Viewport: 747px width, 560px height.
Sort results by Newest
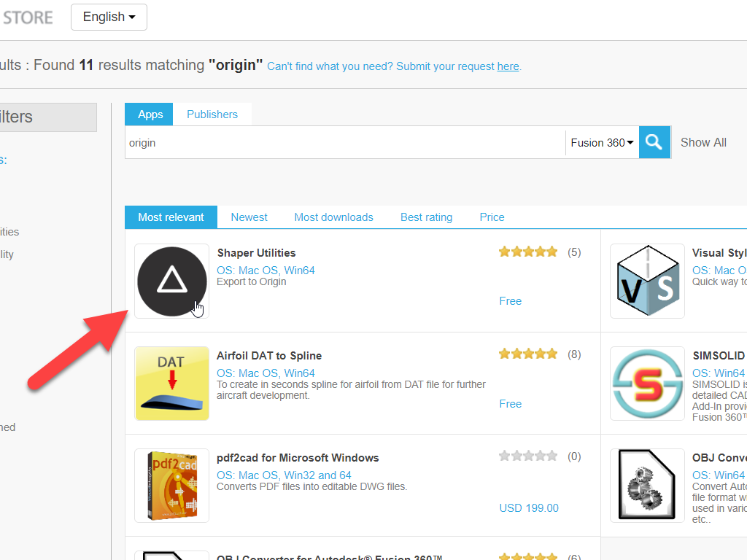click(x=249, y=217)
